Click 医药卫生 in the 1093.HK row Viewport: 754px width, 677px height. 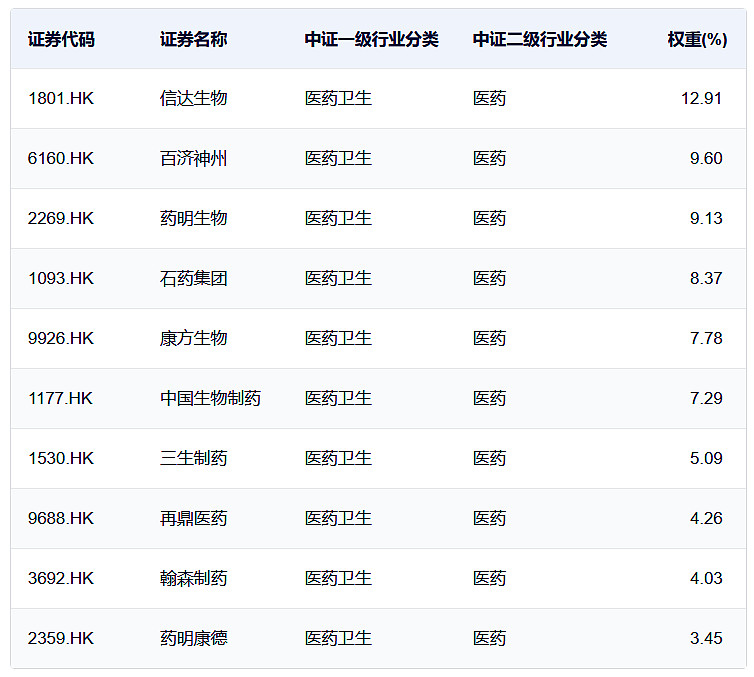pyautogui.click(x=338, y=278)
